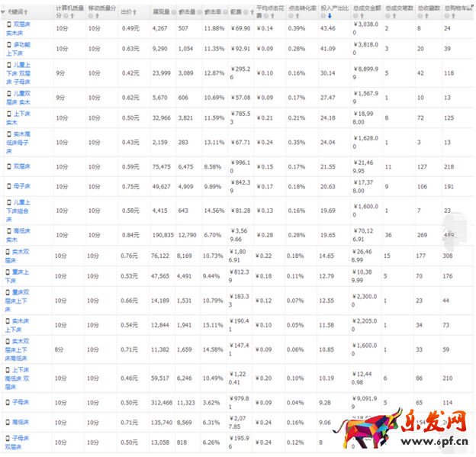The height and width of the screenshot is (457, 476).
Task: Click the mobile icon beside 多功能上下床 keyword
Action: 9,45
